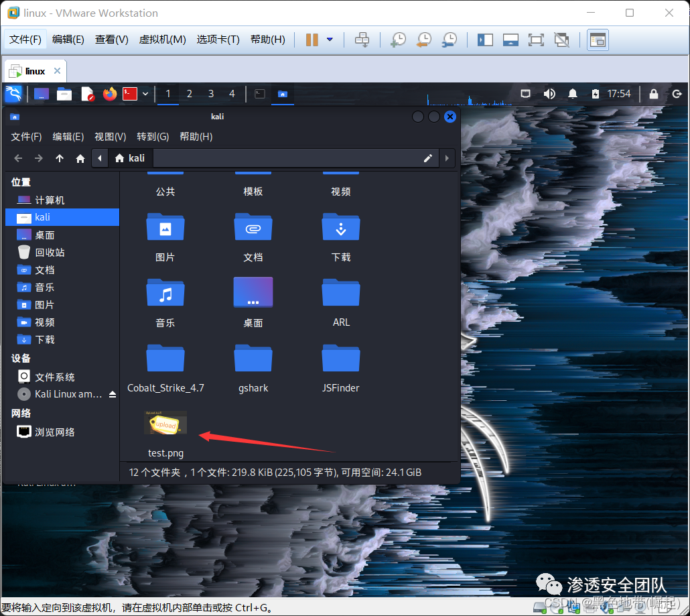Launch file manager from Kali panel
This screenshot has width=690, height=616.
64,94
